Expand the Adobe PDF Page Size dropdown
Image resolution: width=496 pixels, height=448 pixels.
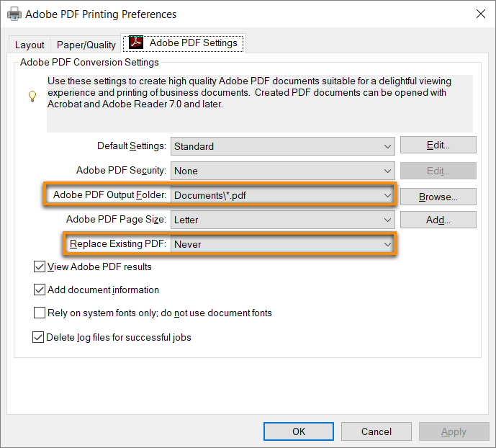(283, 220)
